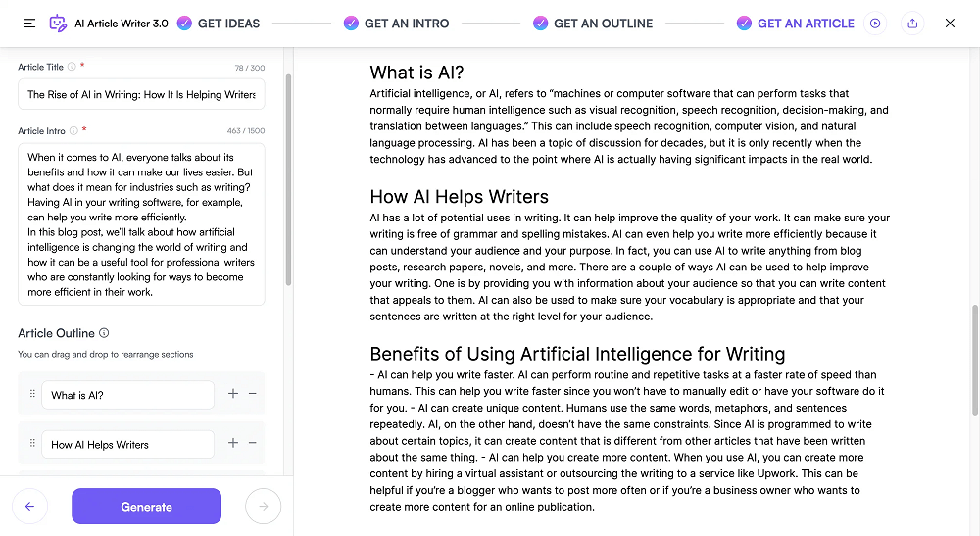Click the 'Article Outline' section label
Screen dimensions: 980x536
pos(56,333)
